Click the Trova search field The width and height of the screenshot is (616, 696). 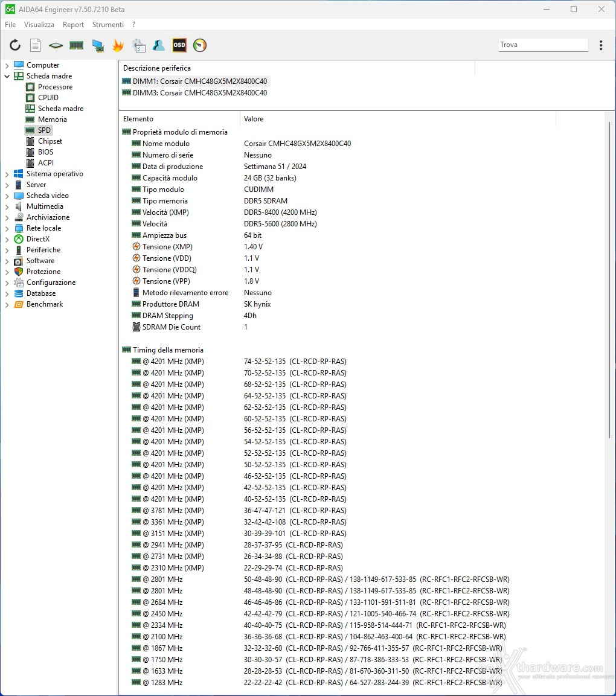pyautogui.click(x=543, y=45)
